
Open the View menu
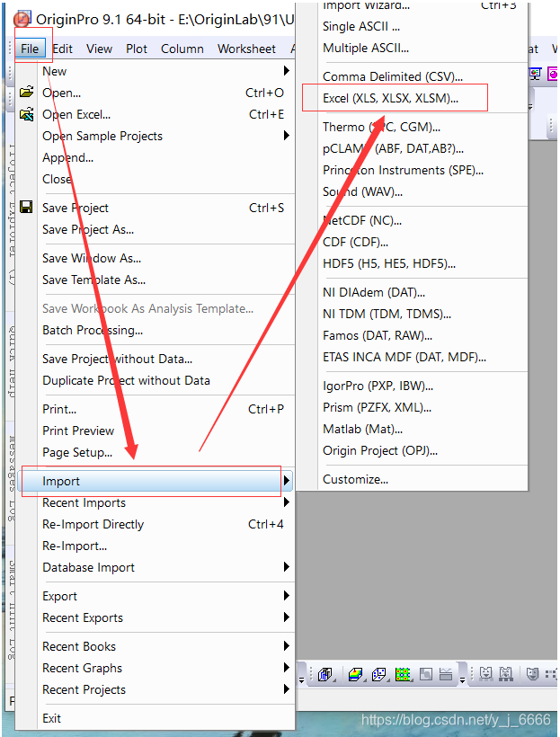[x=99, y=49]
